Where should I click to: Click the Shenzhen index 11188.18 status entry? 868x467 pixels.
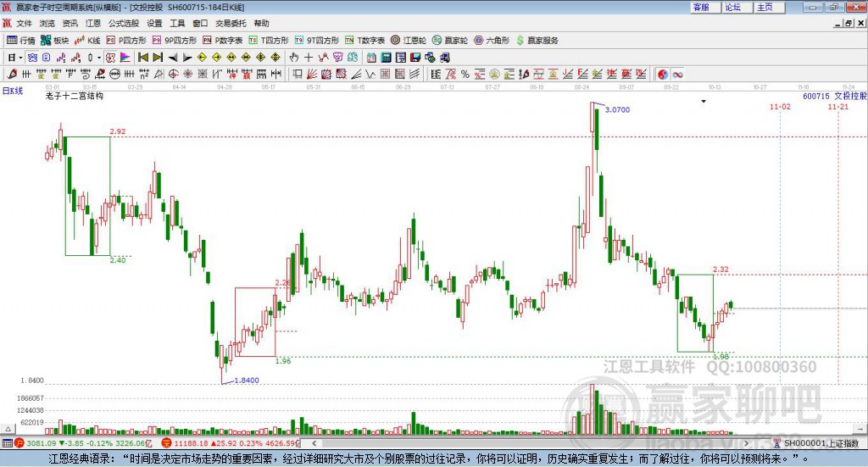(231, 443)
